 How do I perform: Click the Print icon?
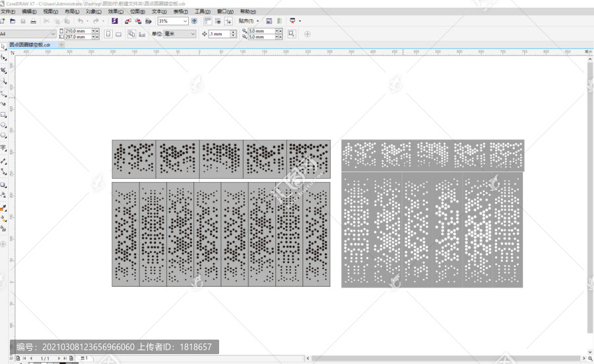pyautogui.click(x=34, y=21)
